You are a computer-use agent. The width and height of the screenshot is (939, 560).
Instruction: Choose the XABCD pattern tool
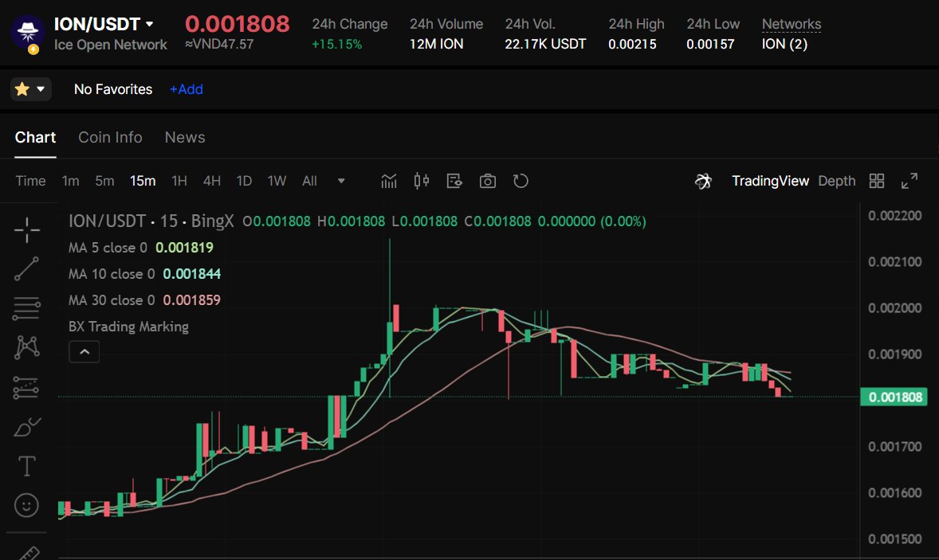pyautogui.click(x=27, y=347)
